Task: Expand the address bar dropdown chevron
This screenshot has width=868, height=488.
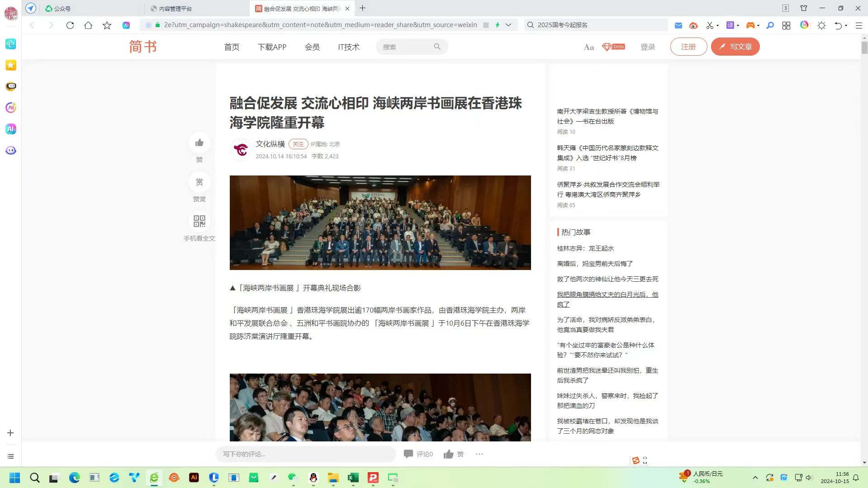Action: click(x=508, y=25)
